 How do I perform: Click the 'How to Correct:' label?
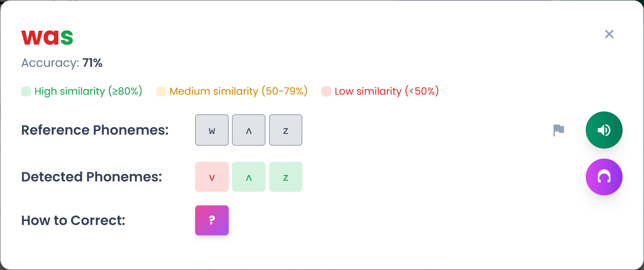coord(73,220)
